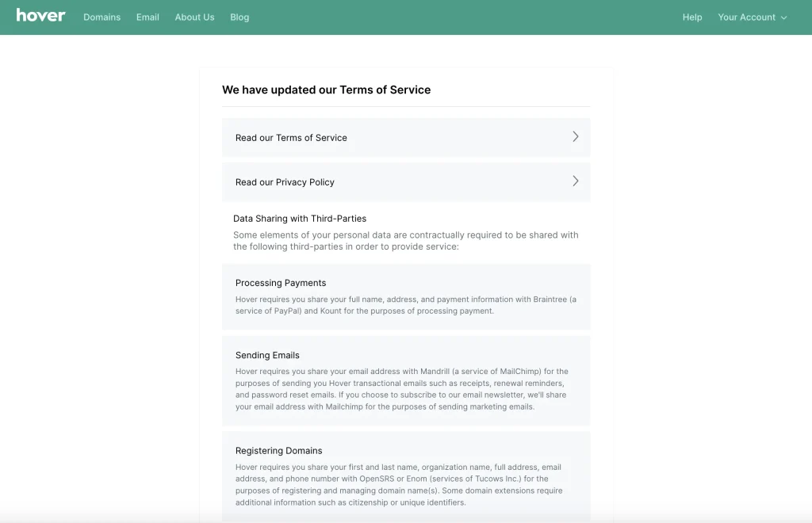The image size is (812, 523).
Task: Open the Help link in the header
Action: click(x=691, y=17)
